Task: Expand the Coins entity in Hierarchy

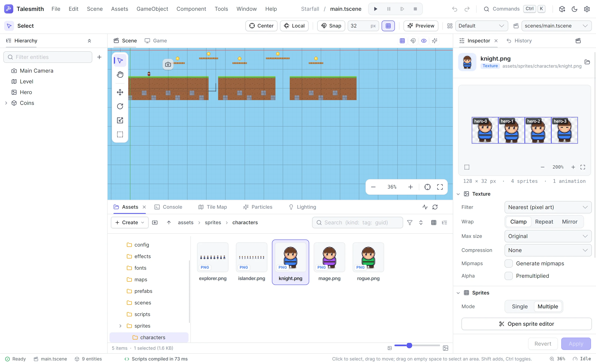Action: tap(6, 103)
